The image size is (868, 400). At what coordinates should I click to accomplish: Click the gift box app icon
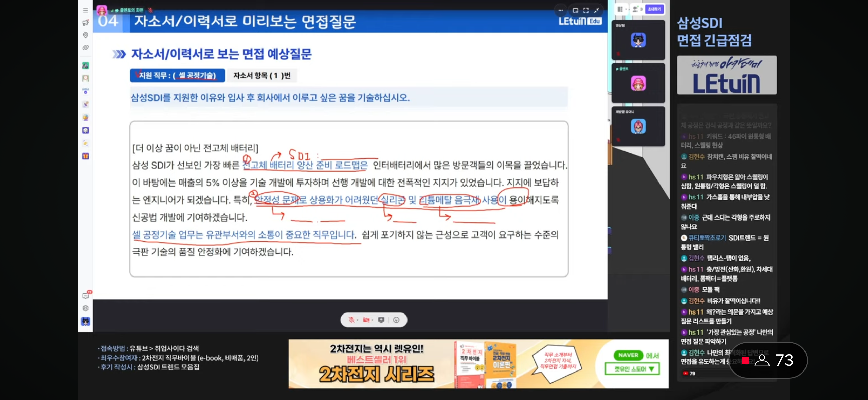pos(86,156)
